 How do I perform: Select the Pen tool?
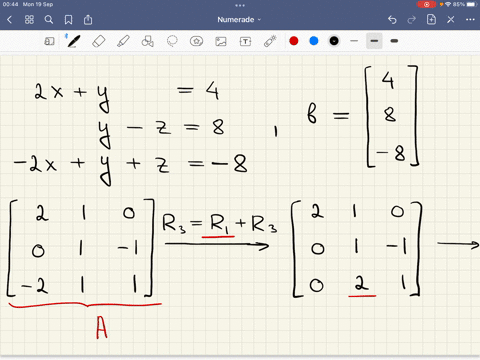[74, 41]
